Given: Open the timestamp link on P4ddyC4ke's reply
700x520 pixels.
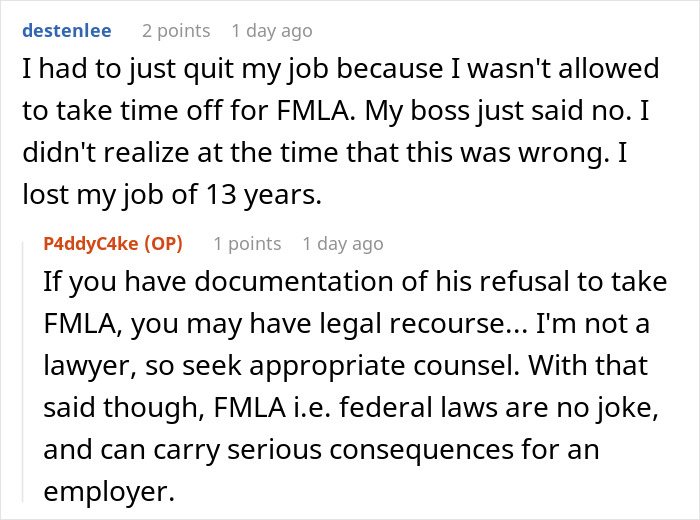Looking at the screenshot, I should [x=342, y=243].
